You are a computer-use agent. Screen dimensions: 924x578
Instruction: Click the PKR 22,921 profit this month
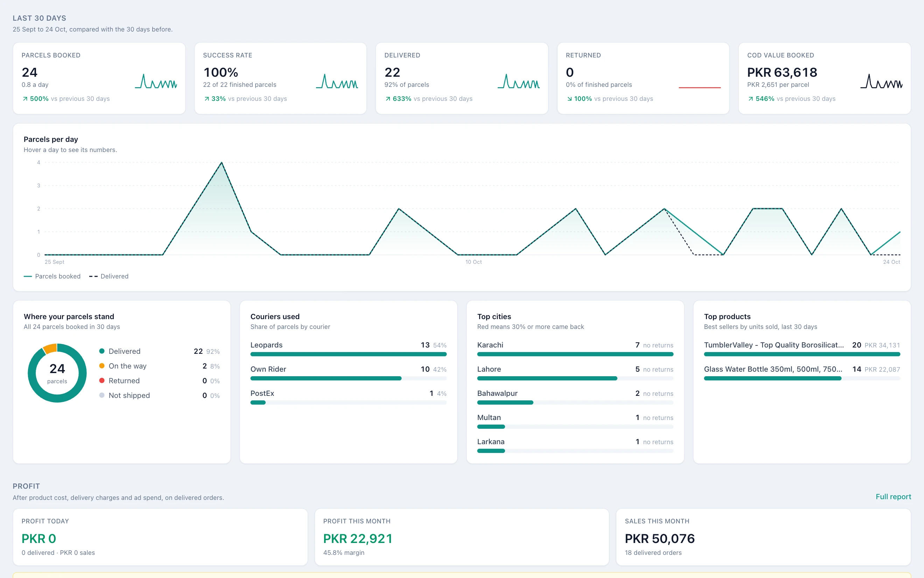[x=358, y=538]
